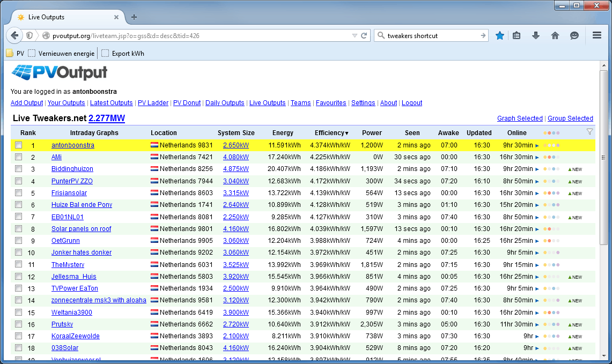Go to browser home page icon

555,35
